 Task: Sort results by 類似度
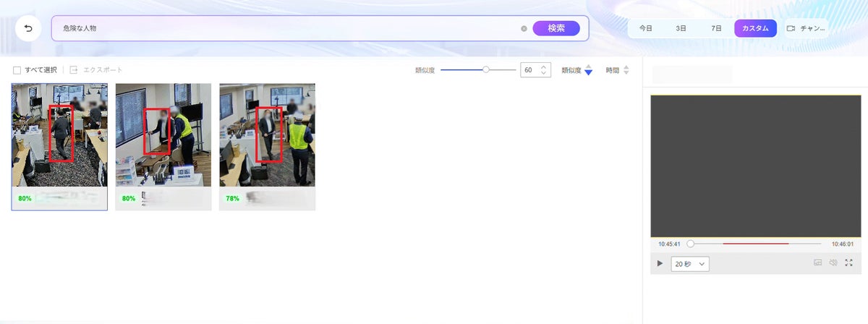coord(576,70)
